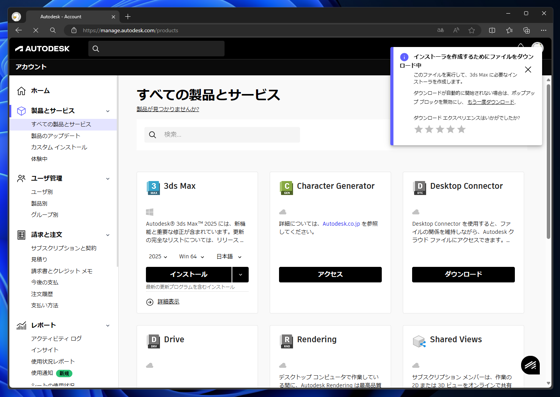
Task: Click the billing icon beside 請求と注文
Action: click(x=21, y=235)
